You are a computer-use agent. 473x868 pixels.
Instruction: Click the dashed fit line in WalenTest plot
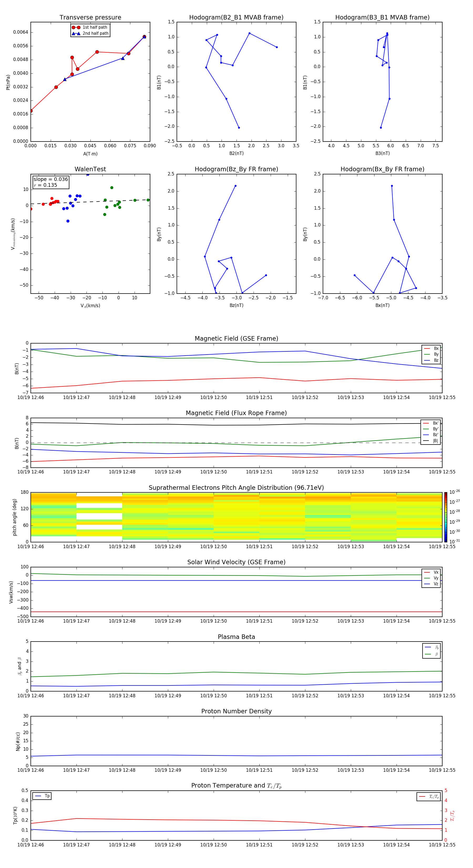(x=90, y=202)
